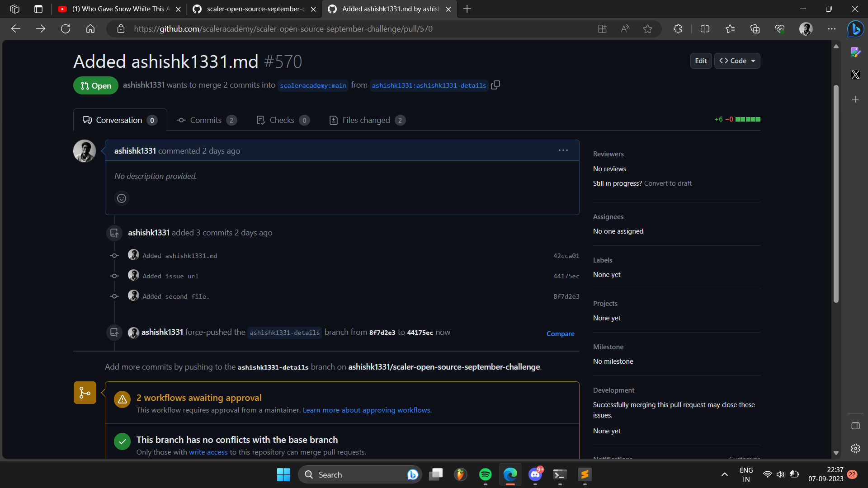Switch to the Commits tab

click(206, 120)
